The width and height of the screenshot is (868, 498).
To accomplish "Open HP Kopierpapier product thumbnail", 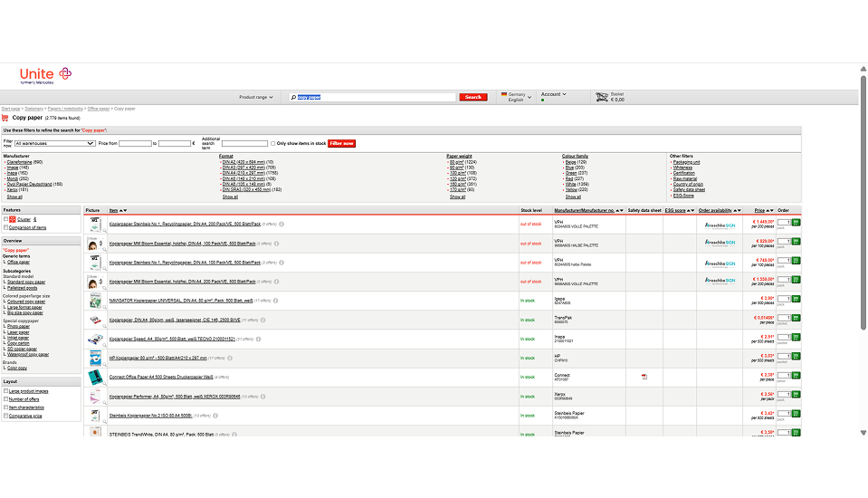I will click(95, 358).
